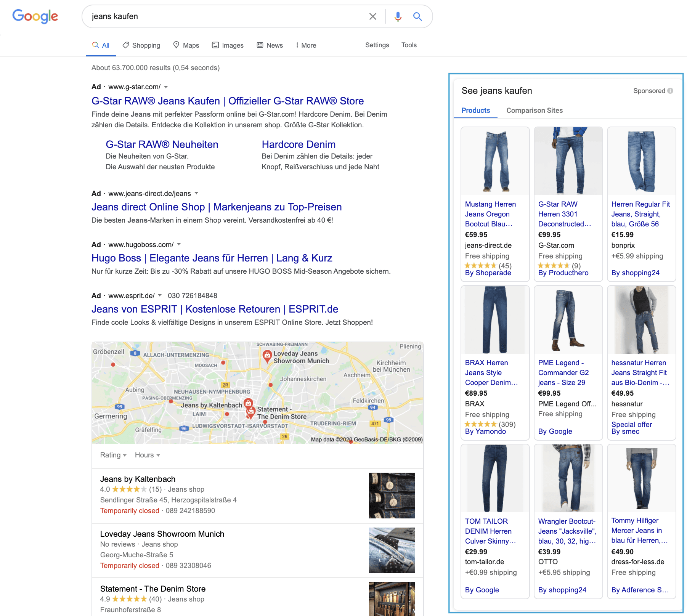Image resolution: width=687 pixels, height=616 pixels.
Task: Click By Adference link
Action: [640, 590]
